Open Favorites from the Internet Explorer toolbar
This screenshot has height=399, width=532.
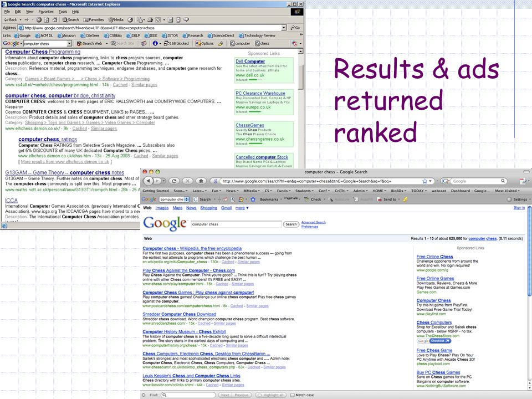point(94,20)
